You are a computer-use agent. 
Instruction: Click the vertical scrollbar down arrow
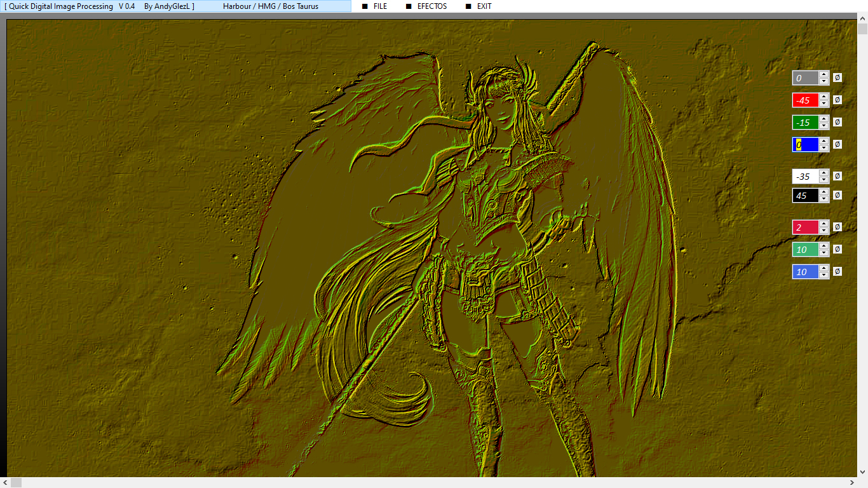click(x=862, y=472)
